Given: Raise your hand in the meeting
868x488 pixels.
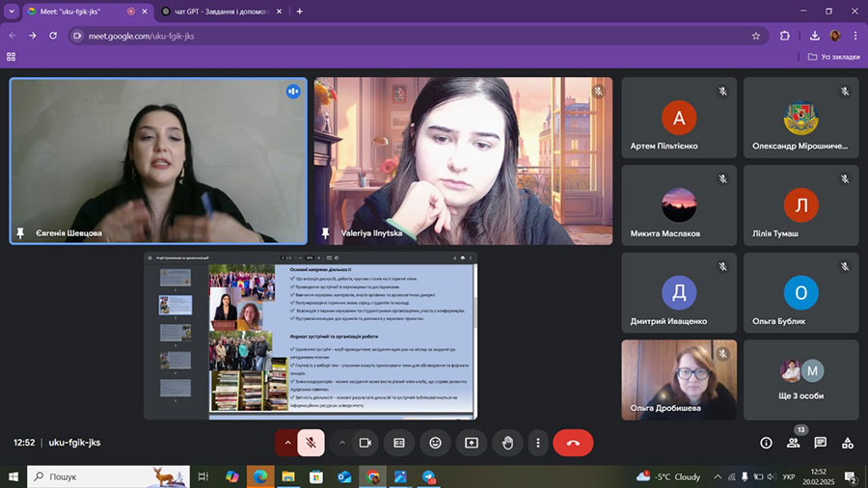Looking at the screenshot, I should [x=507, y=443].
